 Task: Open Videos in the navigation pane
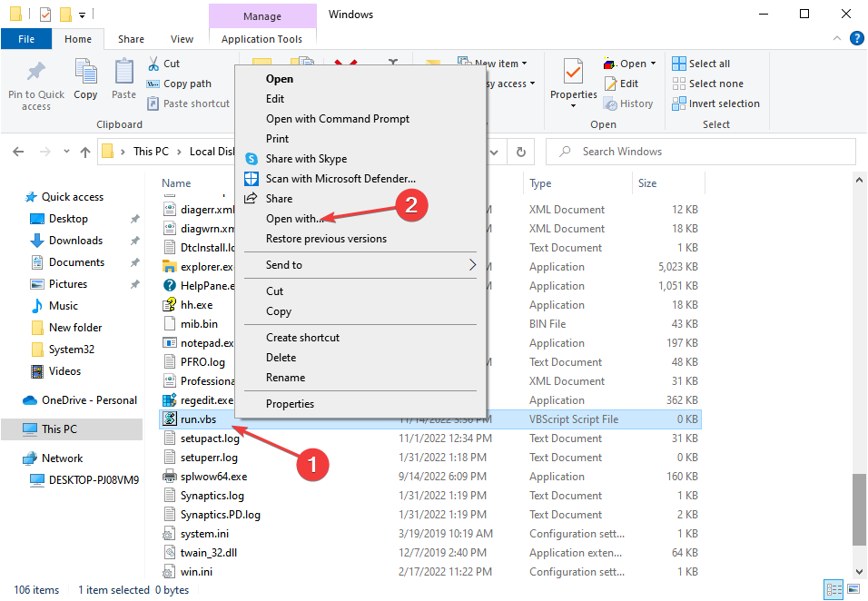point(64,370)
